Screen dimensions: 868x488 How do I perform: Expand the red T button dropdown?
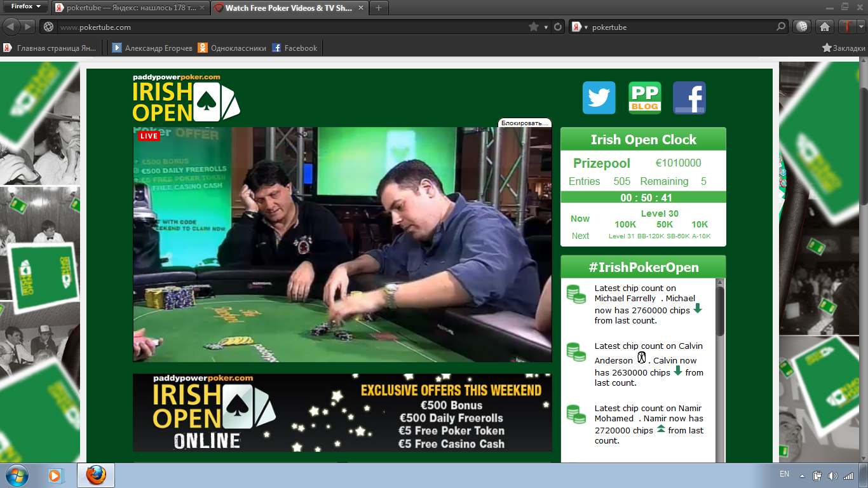coord(861,27)
